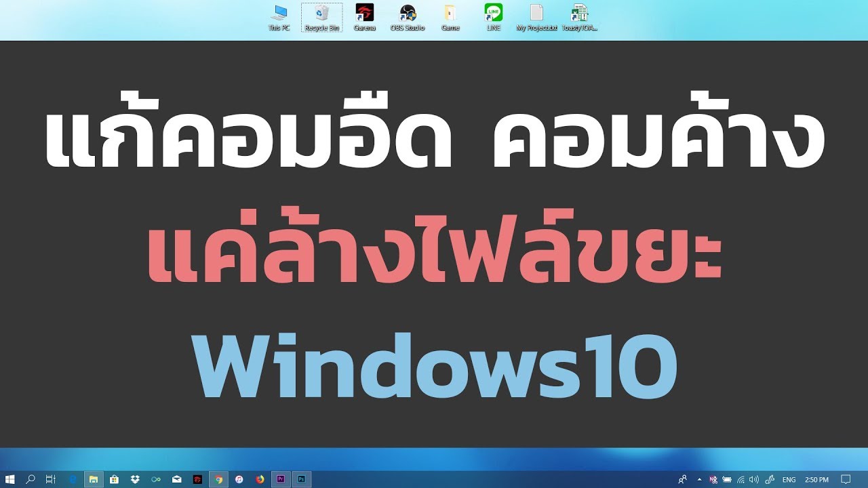Launch Firefox from the taskbar
Screen dimensions: 868x488
pos(260,479)
